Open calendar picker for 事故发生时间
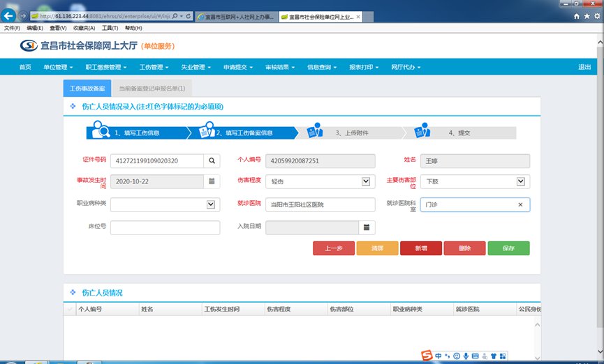This screenshot has width=604, height=364. [x=212, y=181]
